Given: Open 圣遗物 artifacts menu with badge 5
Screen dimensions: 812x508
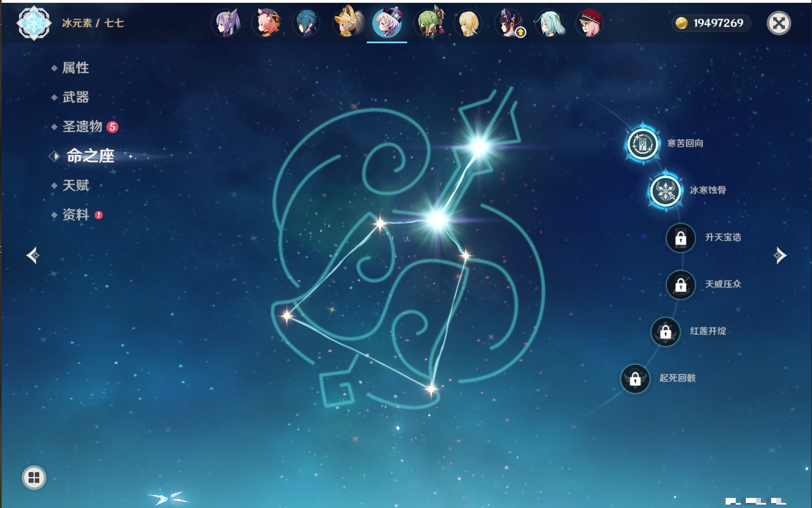Looking at the screenshot, I should point(83,127).
